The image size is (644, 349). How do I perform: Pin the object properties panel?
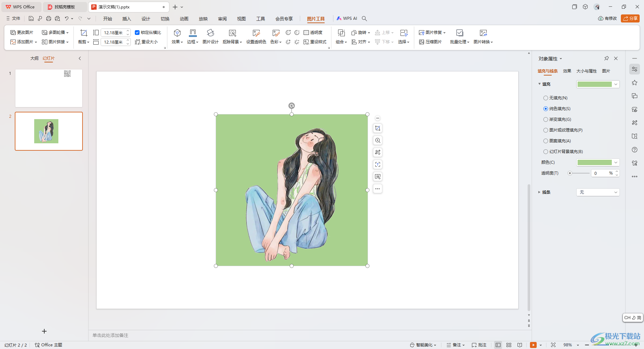tap(606, 58)
